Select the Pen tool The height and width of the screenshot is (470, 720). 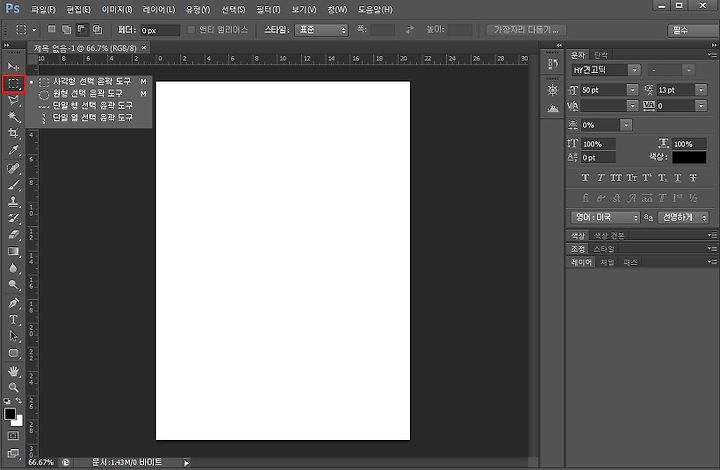pos(13,303)
